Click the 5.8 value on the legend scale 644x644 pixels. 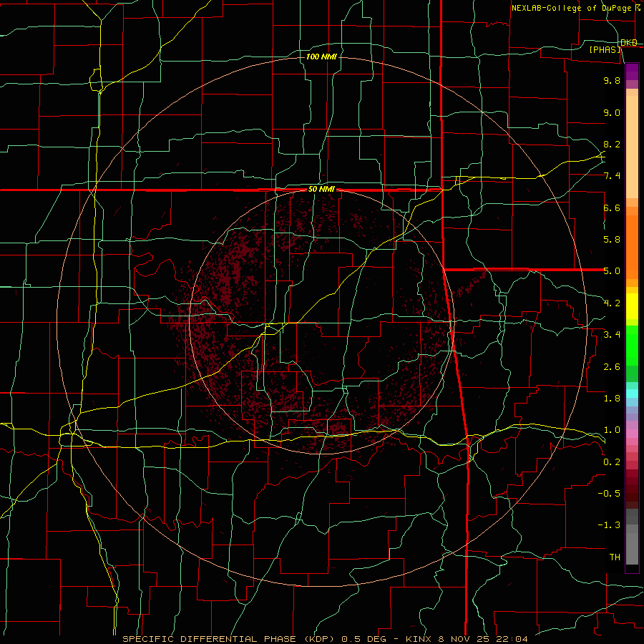(612, 240)
